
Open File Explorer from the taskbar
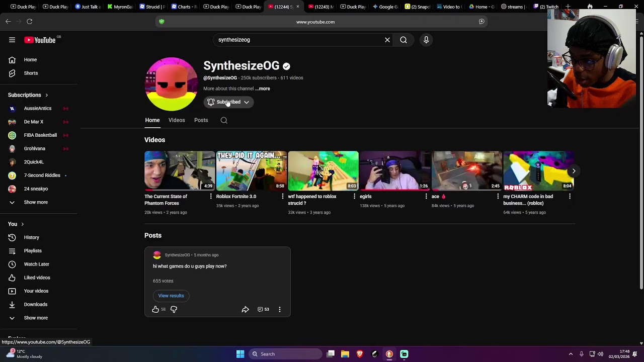[345, 354]
